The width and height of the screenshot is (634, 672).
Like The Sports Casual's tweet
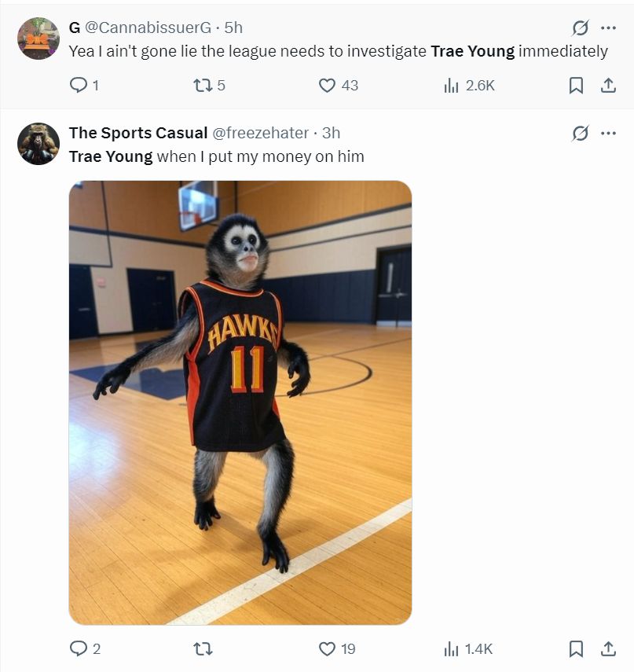(327, 648)
